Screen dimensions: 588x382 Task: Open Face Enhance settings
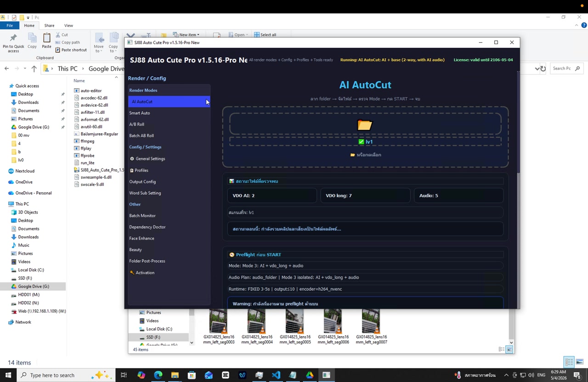point(169,238)
